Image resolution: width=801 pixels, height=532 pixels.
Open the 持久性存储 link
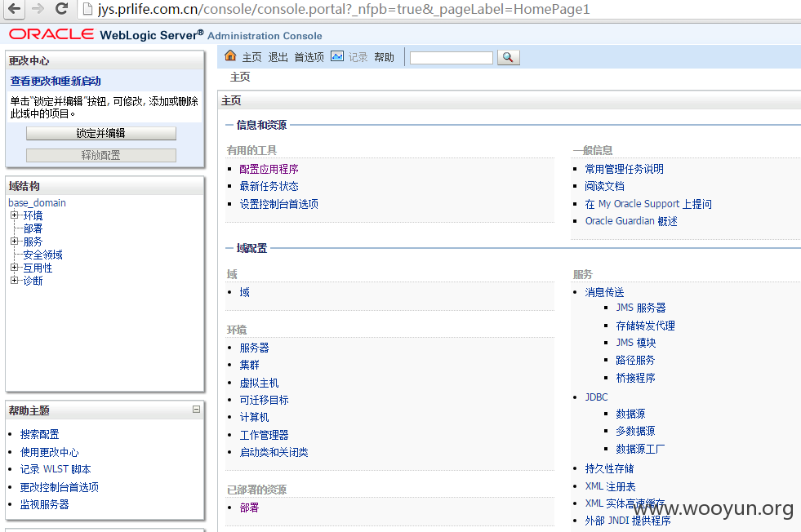coord(609,468)
